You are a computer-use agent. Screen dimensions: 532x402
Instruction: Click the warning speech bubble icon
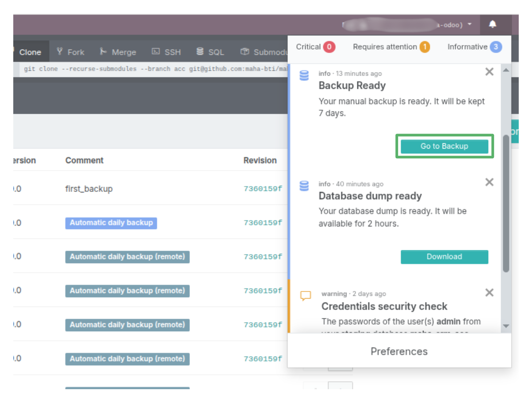(x=306, y=296)
